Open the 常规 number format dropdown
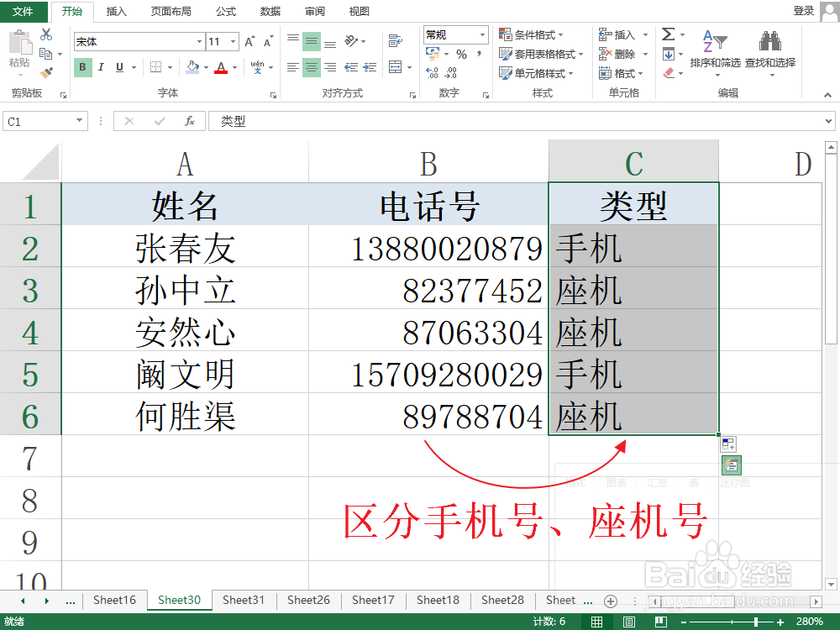This screenshot has height=630, width=840. click(454, 34)
